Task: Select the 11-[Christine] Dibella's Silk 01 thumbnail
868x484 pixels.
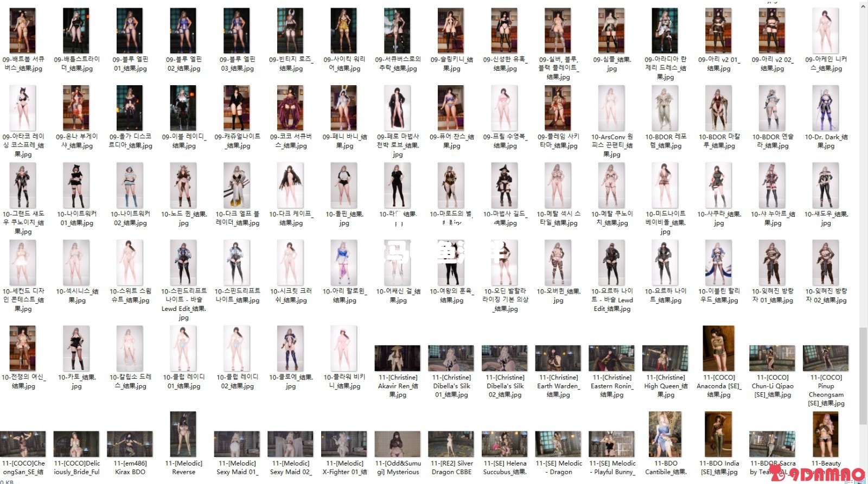Action: pos(451,358)
